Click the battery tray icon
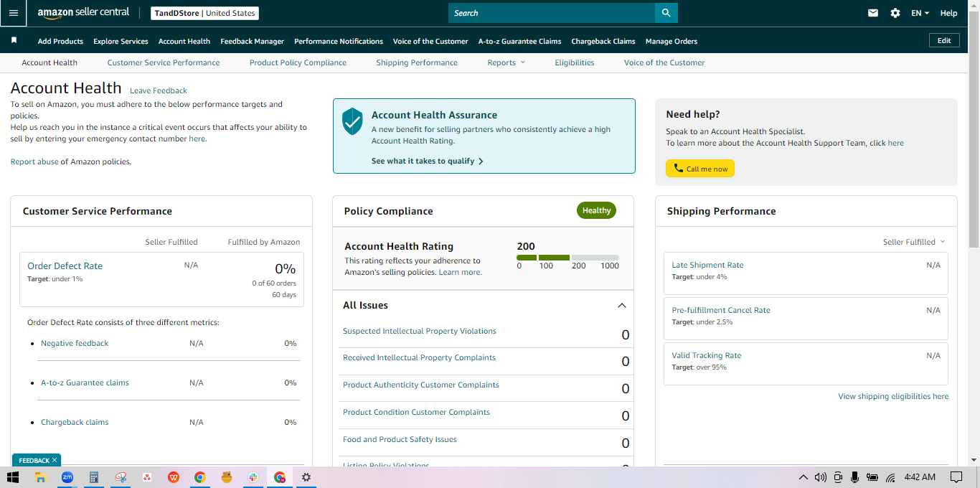 872,477
